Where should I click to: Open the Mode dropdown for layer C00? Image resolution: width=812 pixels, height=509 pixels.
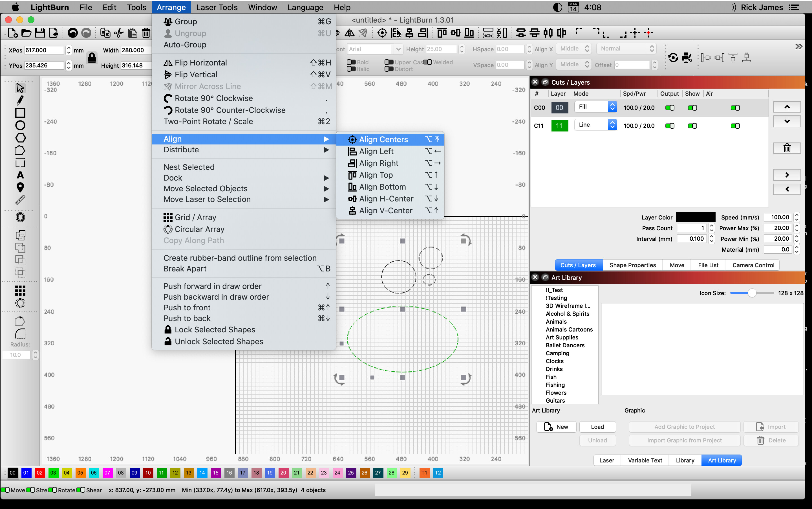pos(595,107)
